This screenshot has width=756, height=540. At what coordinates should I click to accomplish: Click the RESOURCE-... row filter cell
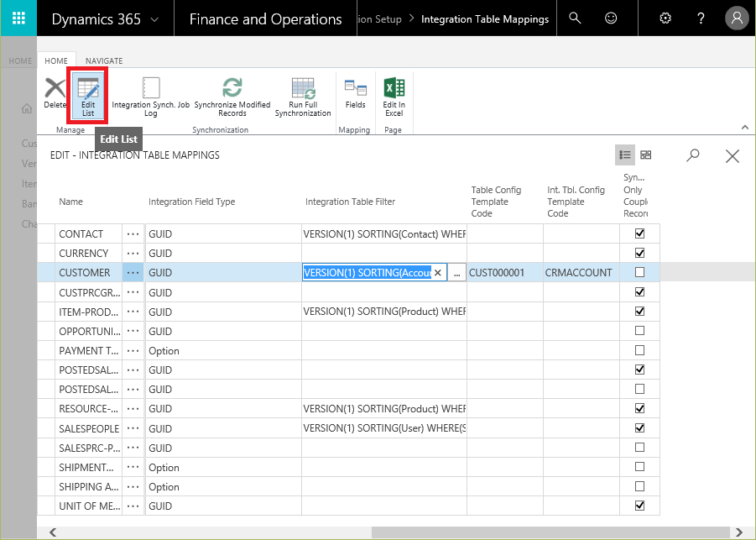tap(384, 409)
